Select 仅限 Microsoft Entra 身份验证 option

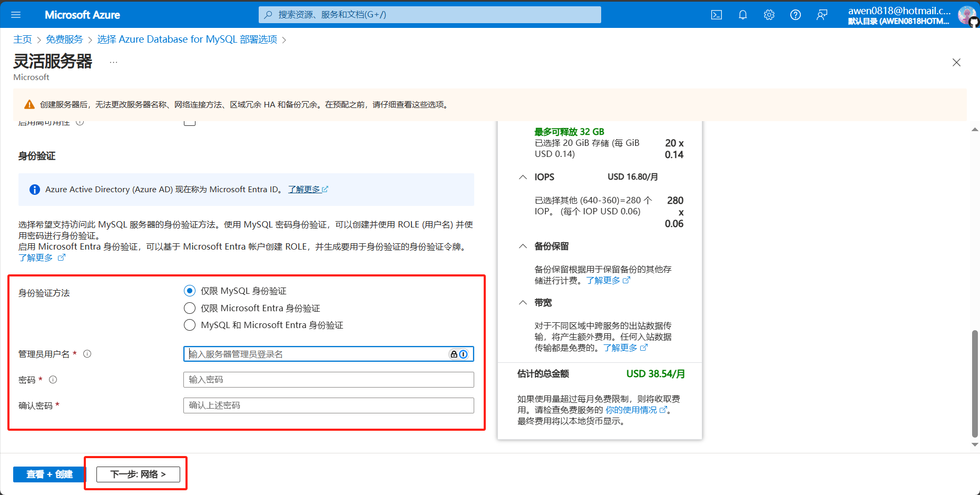pyautogui.click(x=190, y=308)
